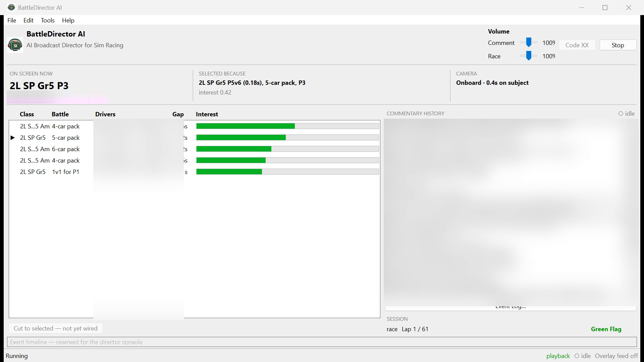644x362 pixels.
Task: Adjust the Comment volume slider
Action: click(529, 43)
